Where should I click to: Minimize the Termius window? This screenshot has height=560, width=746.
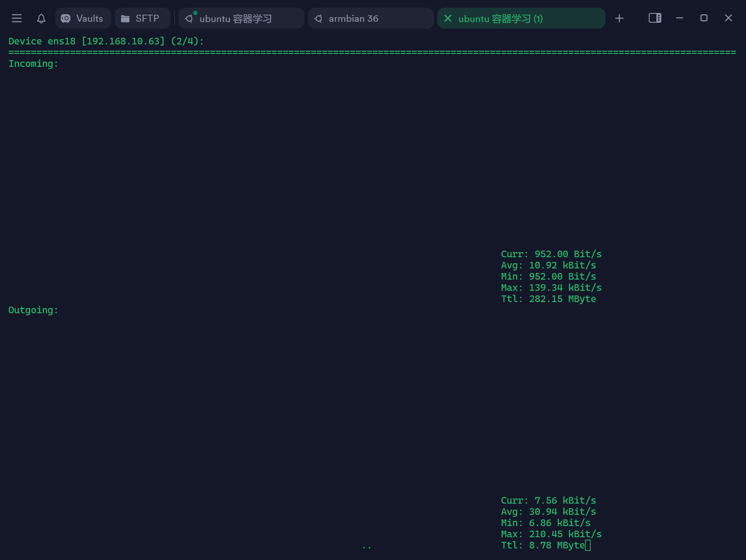point(679,18)
